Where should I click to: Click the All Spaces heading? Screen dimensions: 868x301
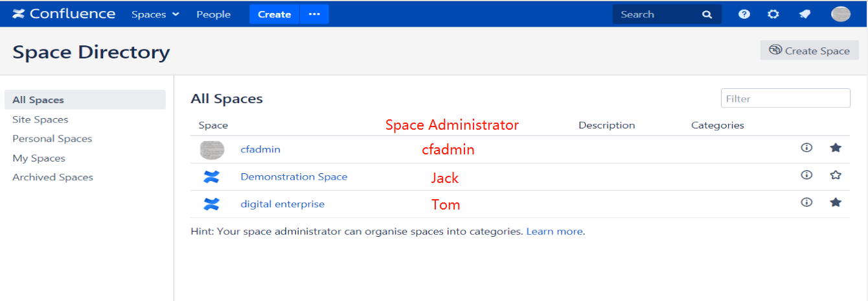[x=227, y=99]
